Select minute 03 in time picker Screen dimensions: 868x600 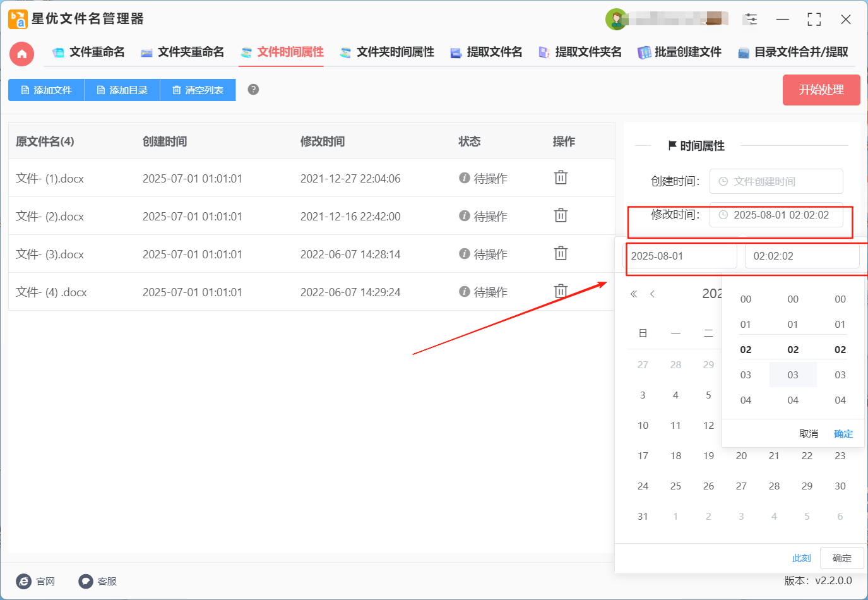pos(793,375)
